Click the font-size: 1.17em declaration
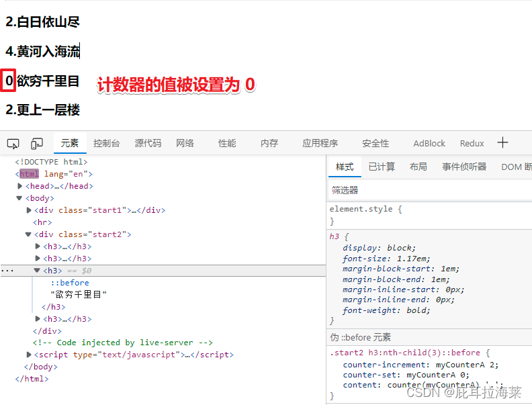Image resolution: width=532 pixels, height=405 pixels. (x=386, y=259)
